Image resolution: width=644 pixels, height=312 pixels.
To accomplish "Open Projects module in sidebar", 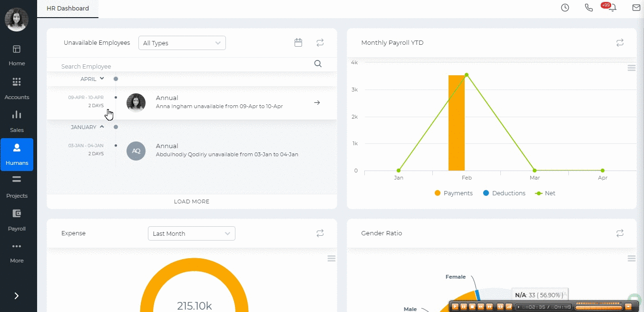I will pos(17,188).
